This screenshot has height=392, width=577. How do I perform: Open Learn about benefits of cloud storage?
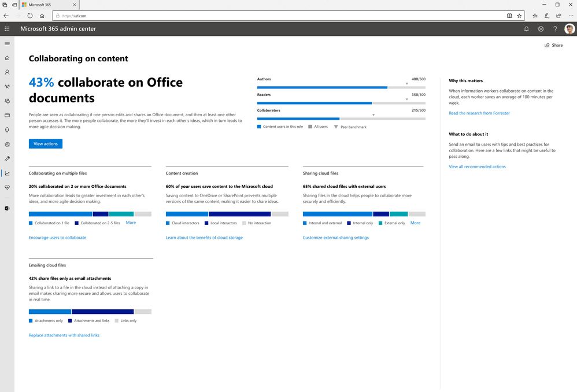pyautogui.click(x=204, y=238)
